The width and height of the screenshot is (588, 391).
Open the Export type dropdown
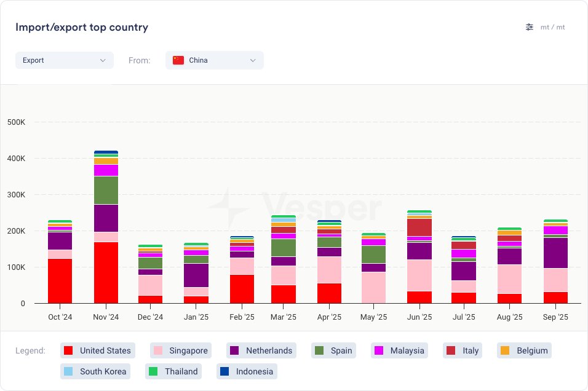pyautogui.click(x=64, y=60)
